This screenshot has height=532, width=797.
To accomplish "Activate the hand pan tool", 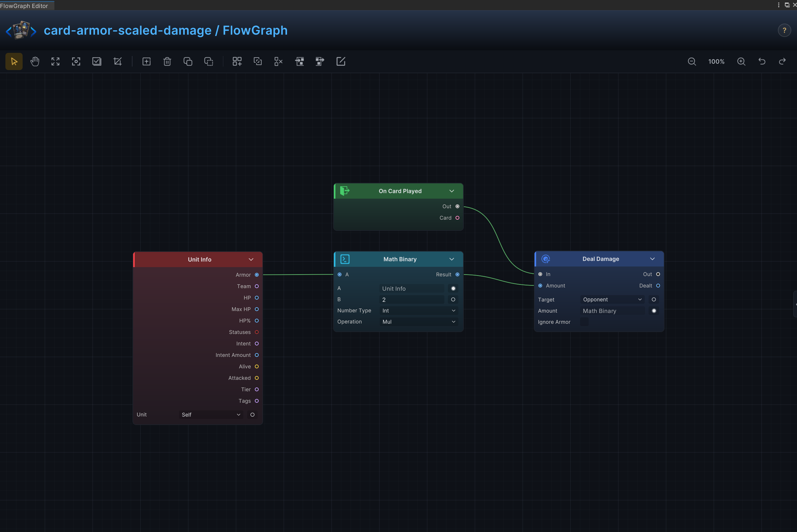I will point(35,61).
